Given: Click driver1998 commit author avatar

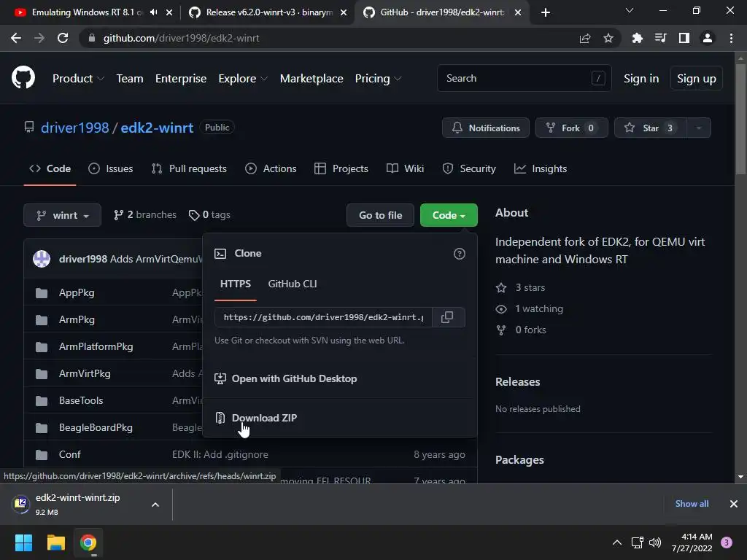Looking at the screenshot, I should (x=42, y=259).
